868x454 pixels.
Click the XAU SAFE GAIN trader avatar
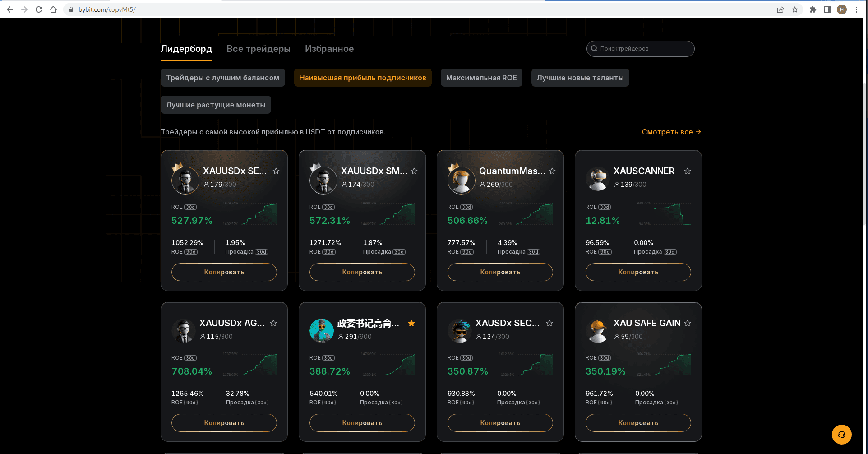[598, 331]
